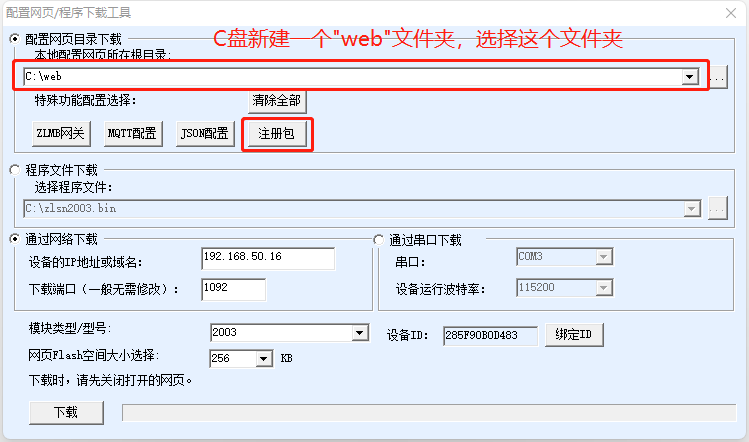Choose 通过串口下载 radio button
This screenshot has height=442, width=749.
379,240
